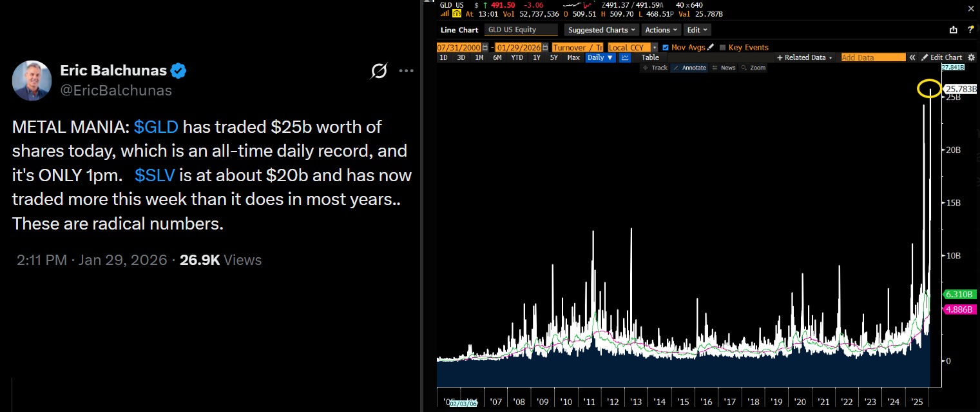This screenshot has height=412, width=980.
Task: Click the export/share icon in chart header
Action: 954,30
